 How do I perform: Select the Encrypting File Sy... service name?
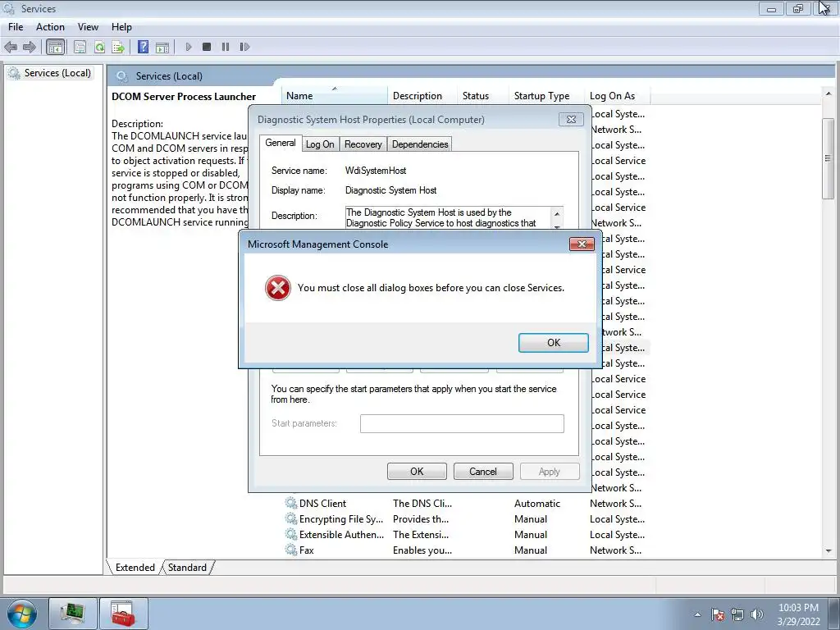341,519
